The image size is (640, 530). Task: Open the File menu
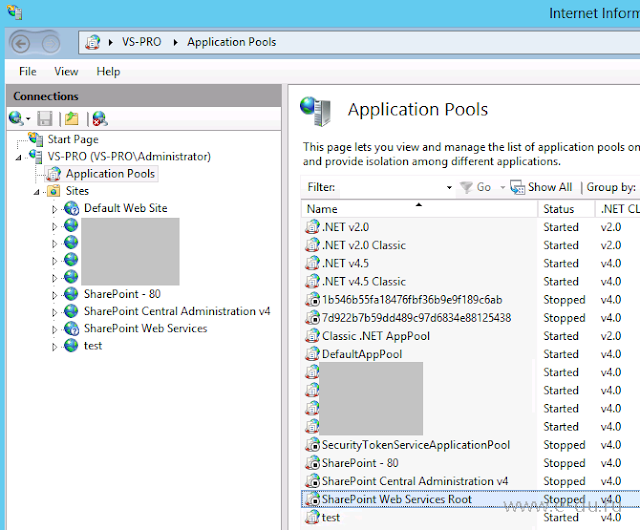coord(27,71)
